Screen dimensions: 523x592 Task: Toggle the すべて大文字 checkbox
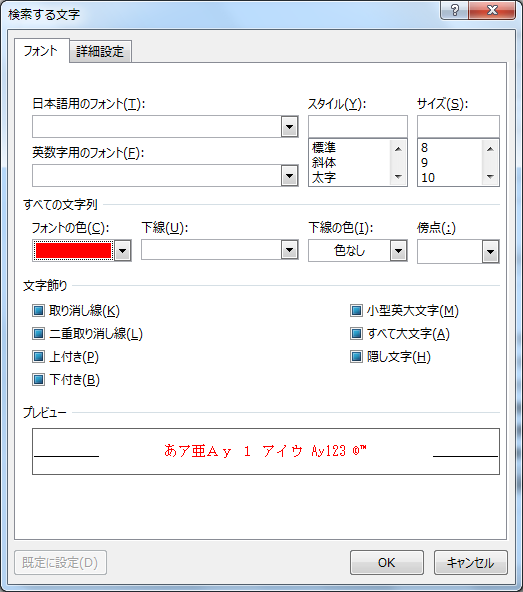point(356,334)
